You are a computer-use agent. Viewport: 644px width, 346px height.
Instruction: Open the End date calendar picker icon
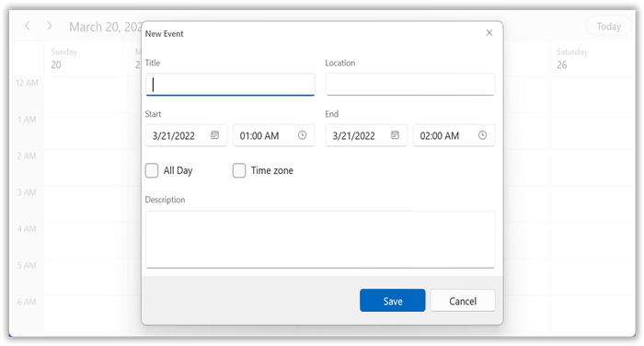(x=395, y=134)
